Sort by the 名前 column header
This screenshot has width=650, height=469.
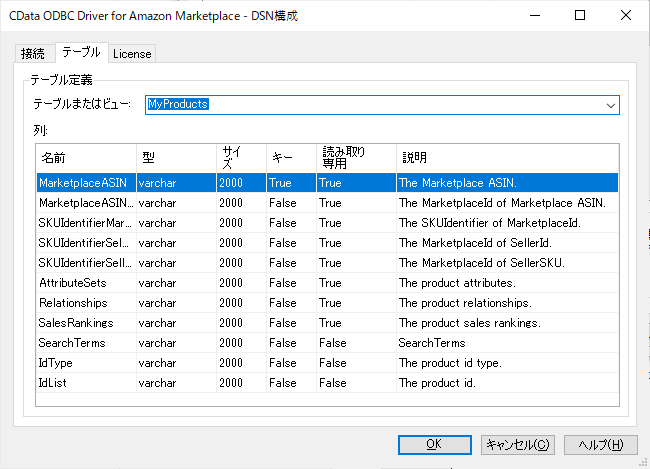85,158
